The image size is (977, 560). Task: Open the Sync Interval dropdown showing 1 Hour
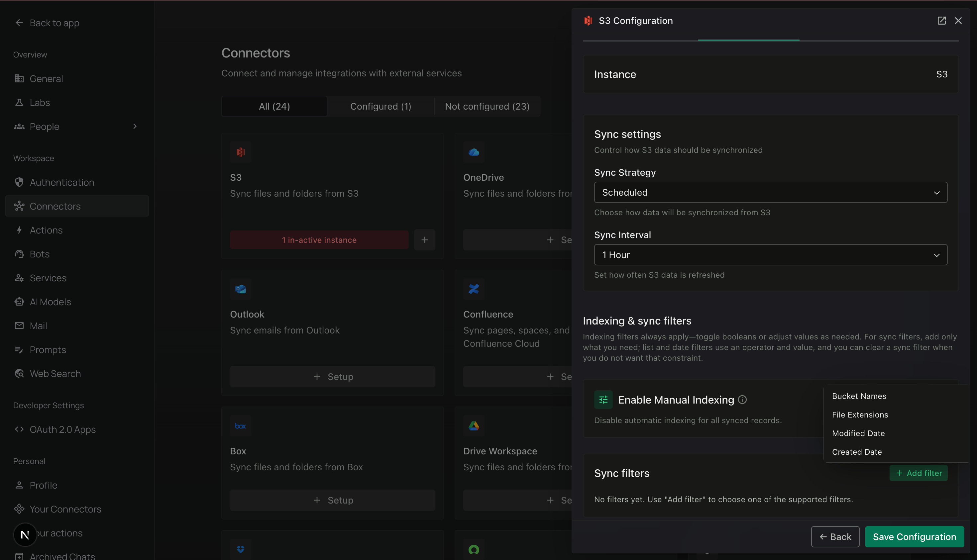[770, 255]
